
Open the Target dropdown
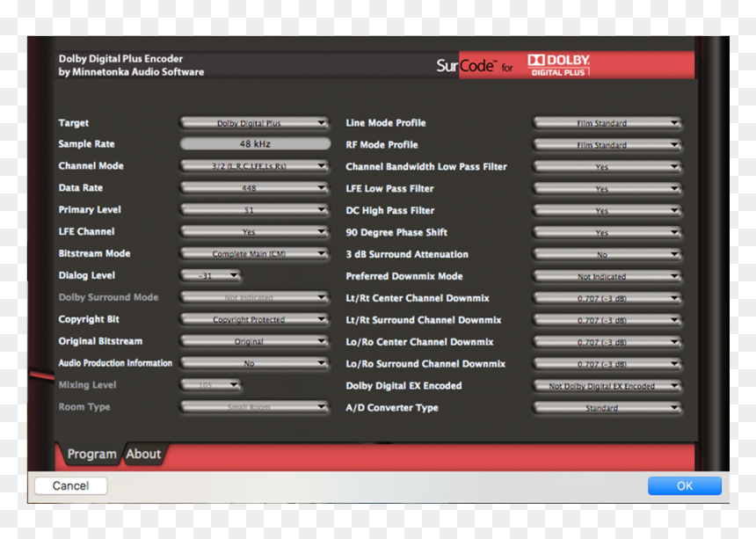pyautogui.click(x=255, y=123)
